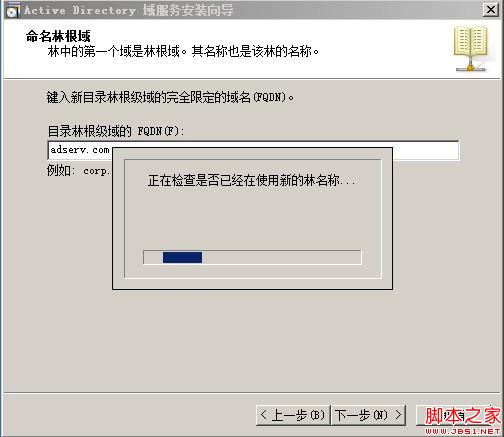Click the cancel button under the watermark

458,415
